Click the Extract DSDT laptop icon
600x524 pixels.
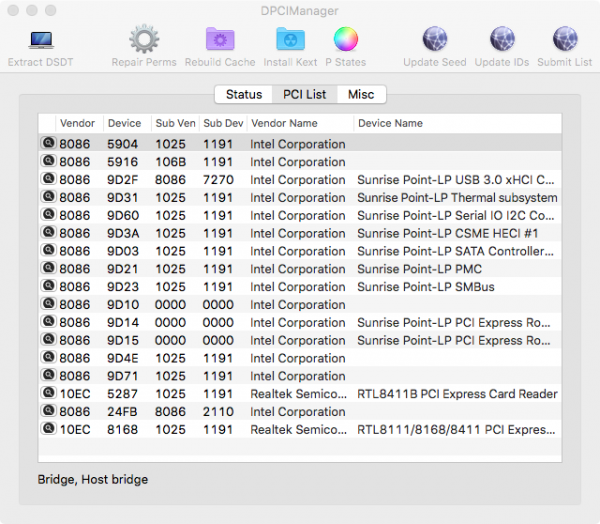pyautogui.click(x=40, y=40)
